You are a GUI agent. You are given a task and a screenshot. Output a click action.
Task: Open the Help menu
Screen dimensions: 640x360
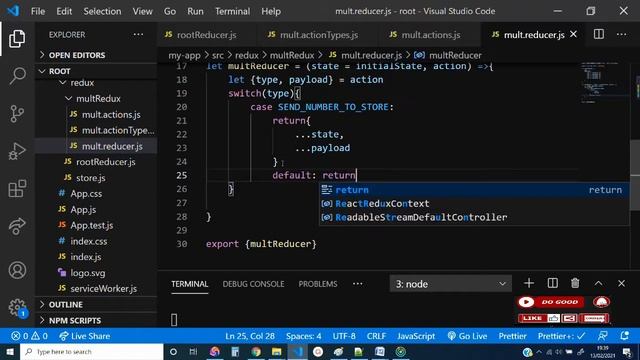pyautogui.click(x=271, y=11)
